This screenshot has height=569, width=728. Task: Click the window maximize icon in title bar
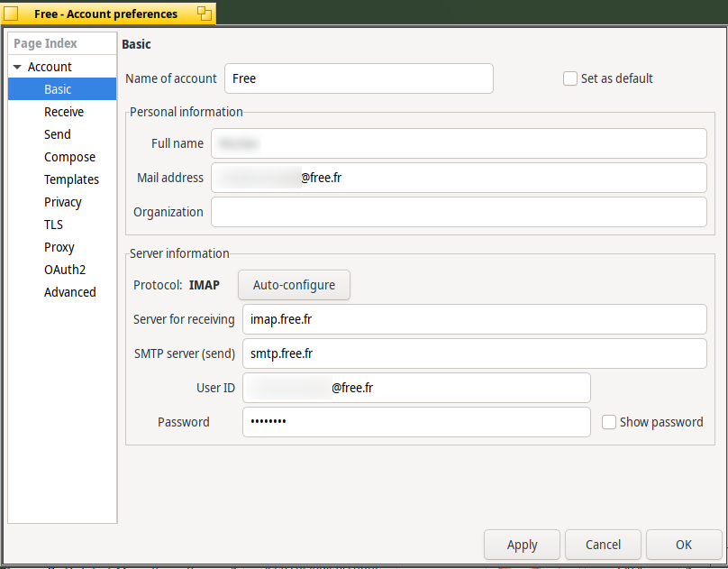pos(205,14)
